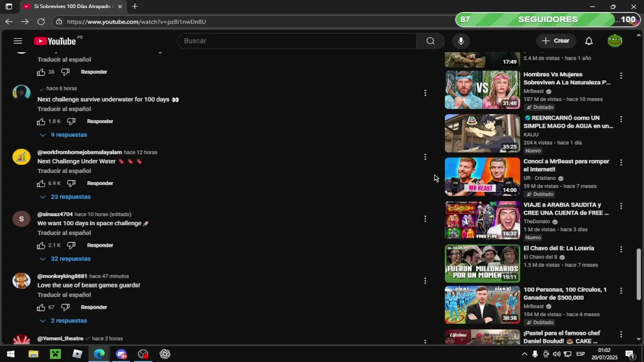Like the 'Next Challenge Under Water' comment

pyautogui.click(x=41, y=183)
